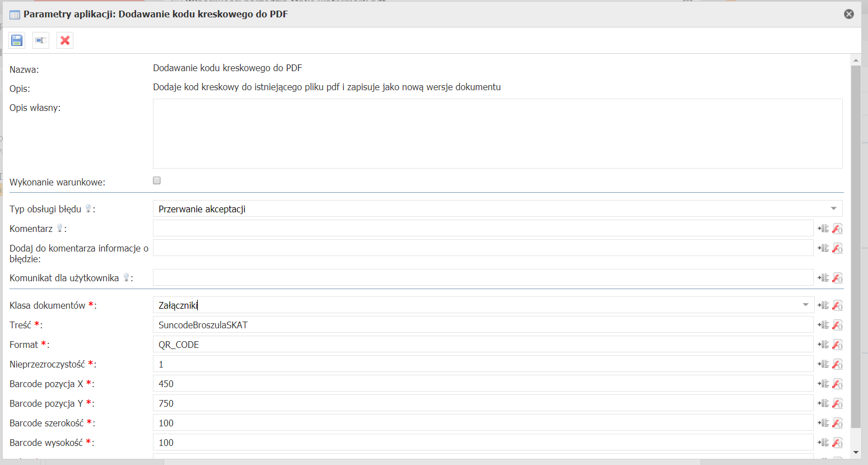Click the Dodaj do komentarza informacje field

483,248
